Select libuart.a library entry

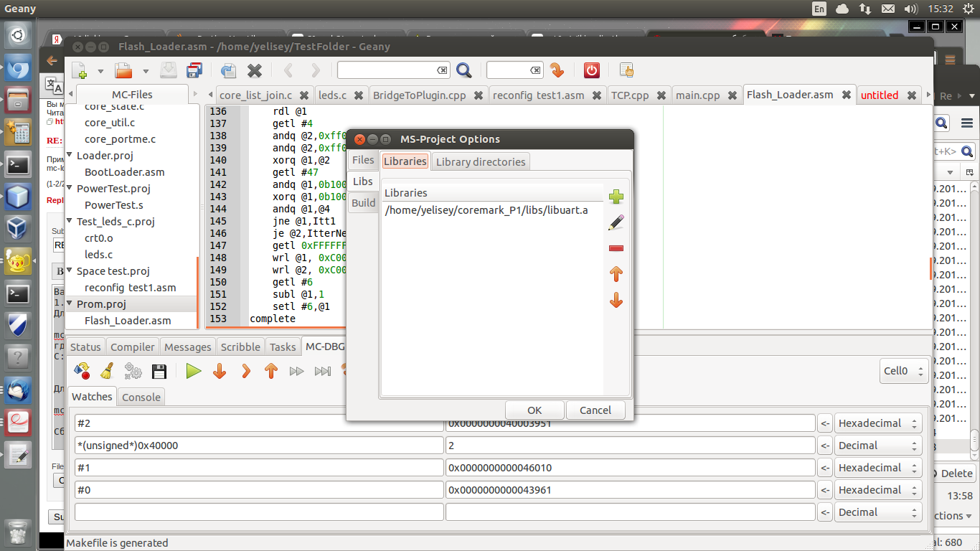tap(492, 210)
